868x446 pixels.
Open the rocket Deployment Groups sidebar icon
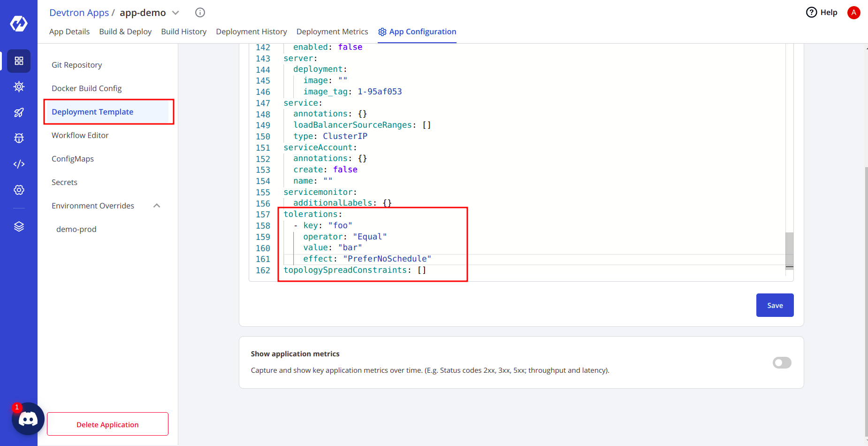[x=19, y=113]
